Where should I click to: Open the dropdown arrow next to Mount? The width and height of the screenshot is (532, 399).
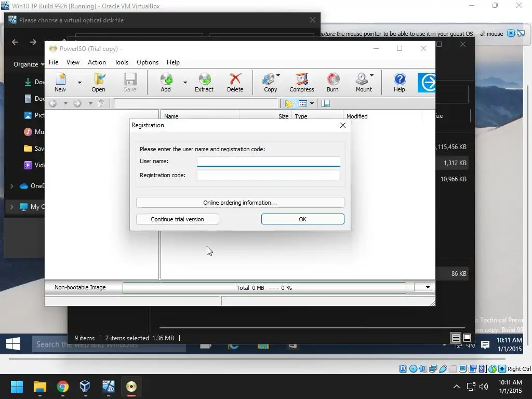pyautogui.click(x=372, y=75)
